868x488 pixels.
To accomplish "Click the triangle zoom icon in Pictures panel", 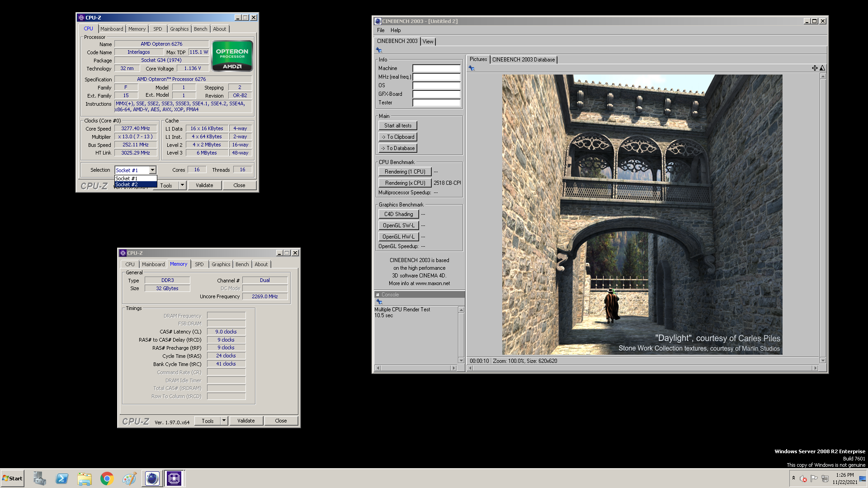I will click(x=822, y=68).
